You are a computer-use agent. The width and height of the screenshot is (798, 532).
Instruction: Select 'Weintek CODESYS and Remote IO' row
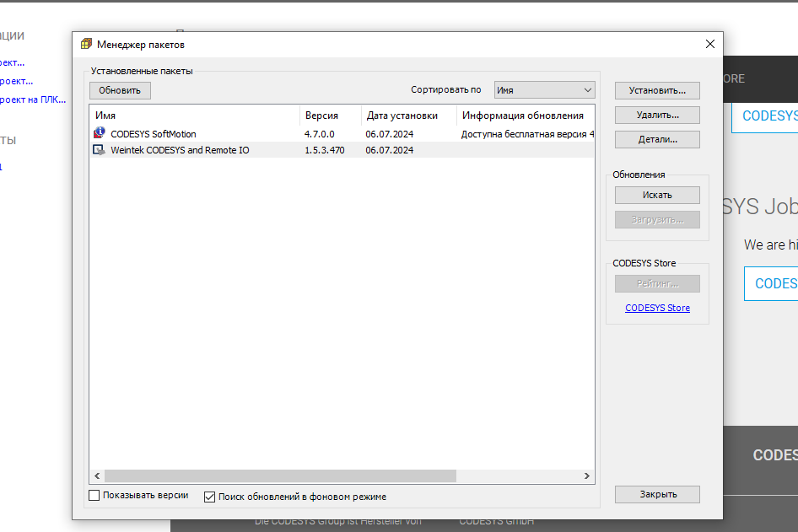tap(342, 150)
